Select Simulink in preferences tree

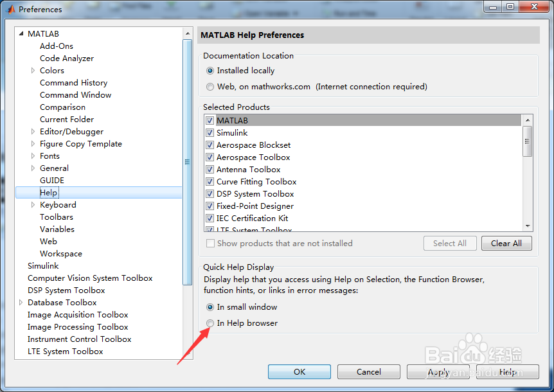click(x=43, y=265)
